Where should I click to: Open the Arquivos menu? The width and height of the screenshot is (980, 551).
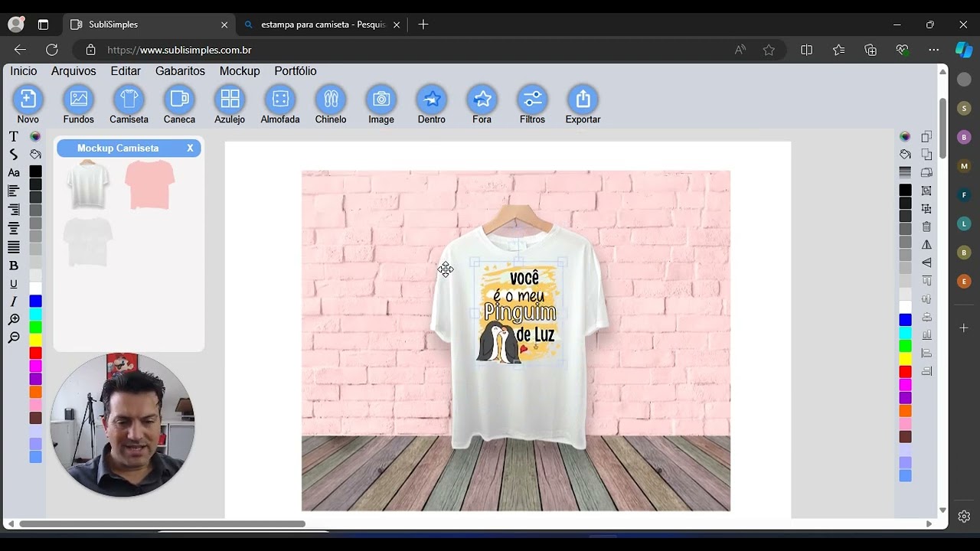coord(73,71)
